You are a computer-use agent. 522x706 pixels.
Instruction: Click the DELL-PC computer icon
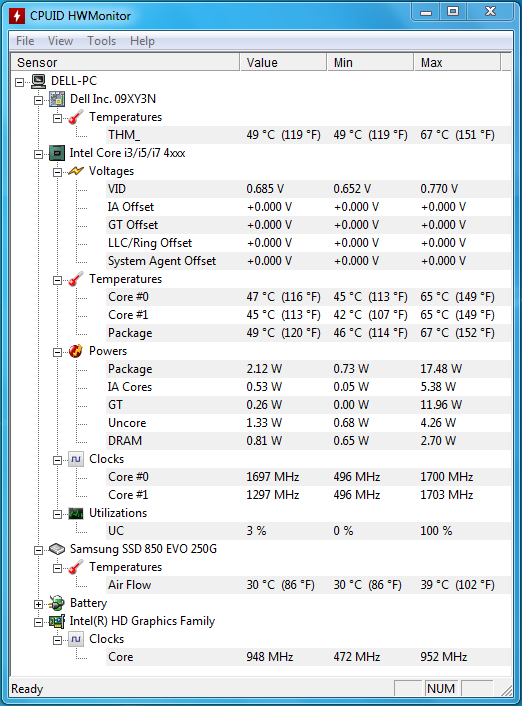click(x=38, y=81)
